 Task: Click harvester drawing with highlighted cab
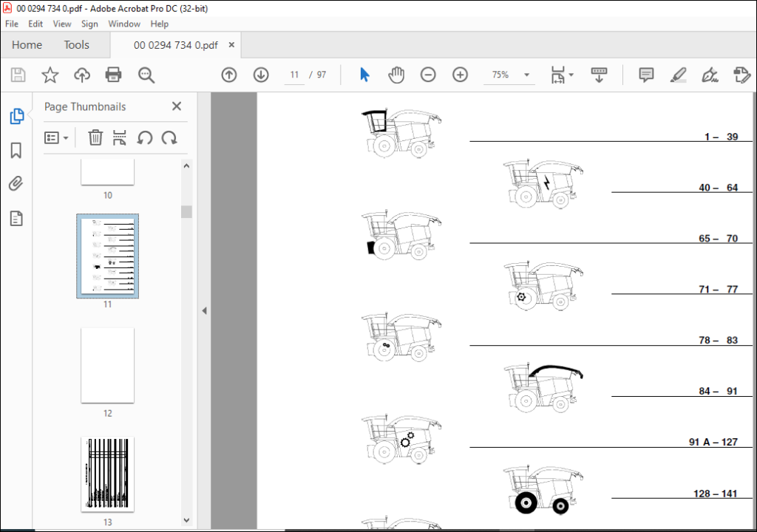tap(401, 133)
